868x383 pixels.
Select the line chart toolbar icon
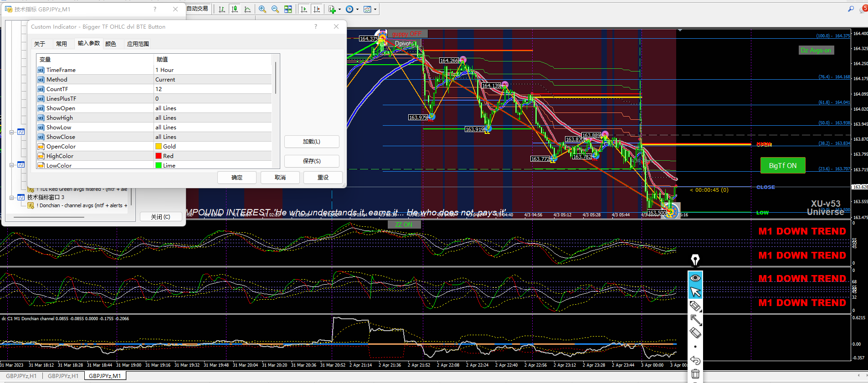pos(247,9)
